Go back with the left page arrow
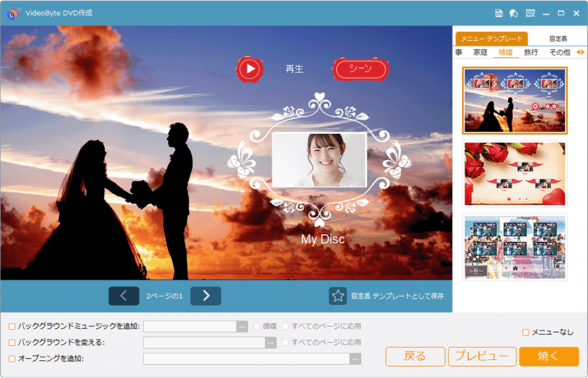 123,296
